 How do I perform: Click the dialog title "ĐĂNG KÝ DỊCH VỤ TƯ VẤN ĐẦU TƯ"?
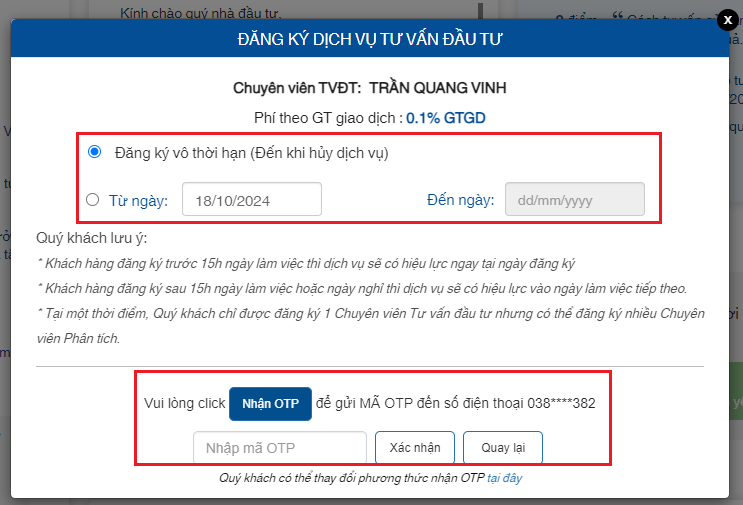(370, 39)
